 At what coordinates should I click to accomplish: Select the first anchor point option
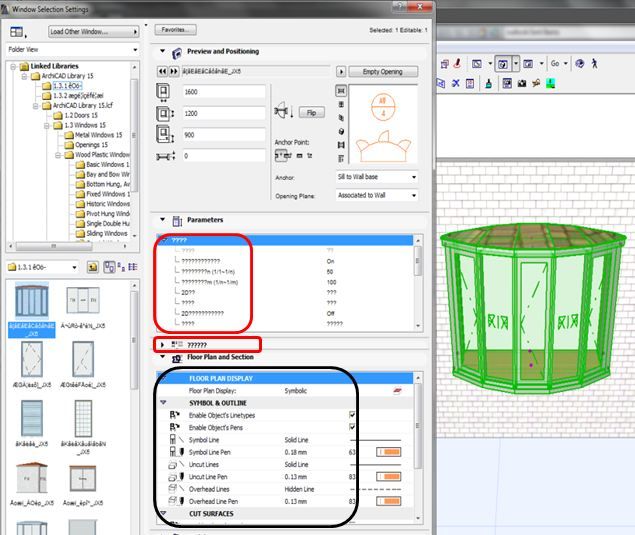283,155
